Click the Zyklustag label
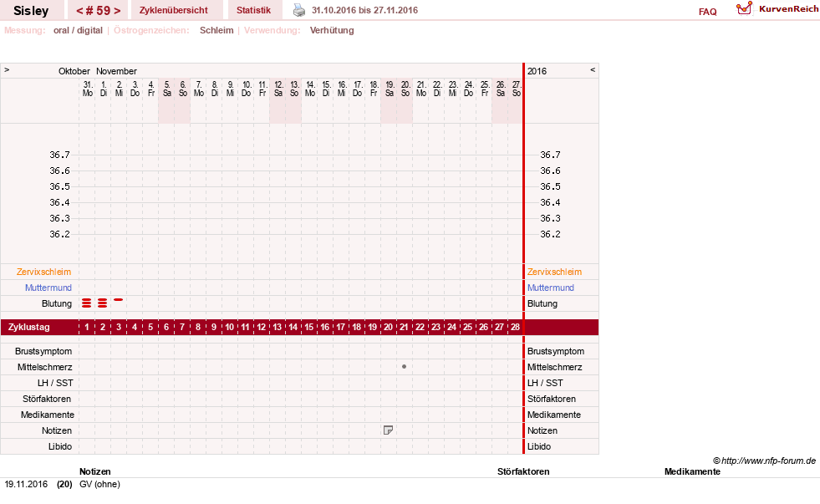 [x=28, y=328]
